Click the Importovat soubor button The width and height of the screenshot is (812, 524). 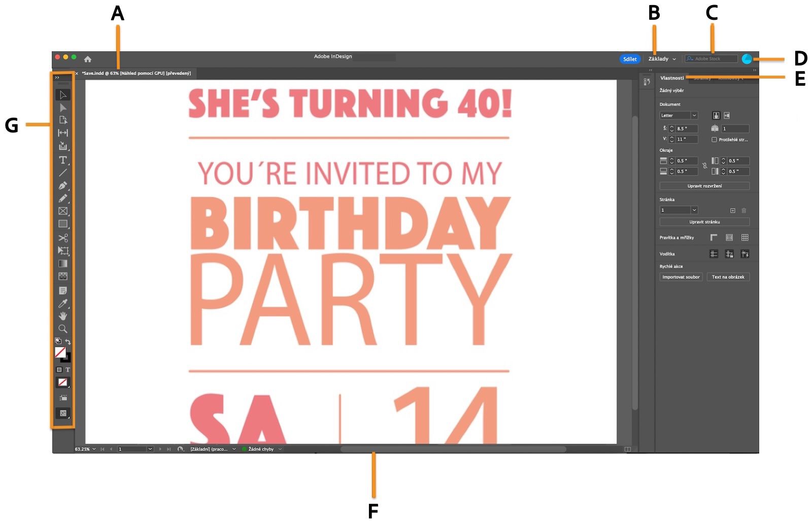click(x=681, y=277)
